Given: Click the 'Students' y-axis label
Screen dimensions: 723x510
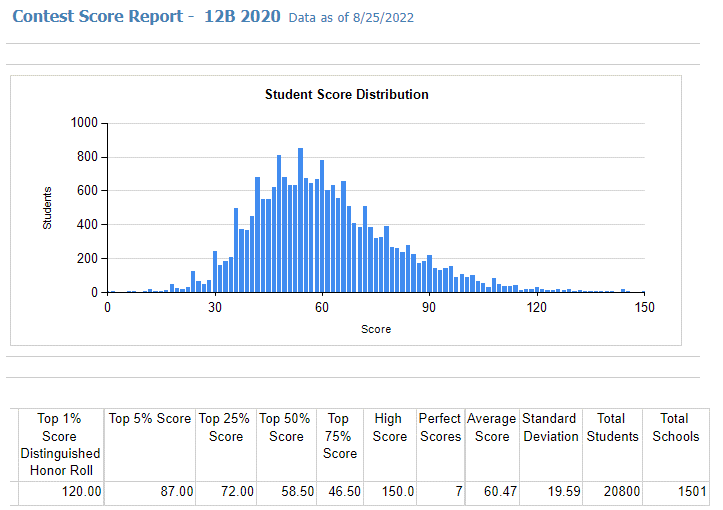Looking at the screenshot, I should pos(47,208).
